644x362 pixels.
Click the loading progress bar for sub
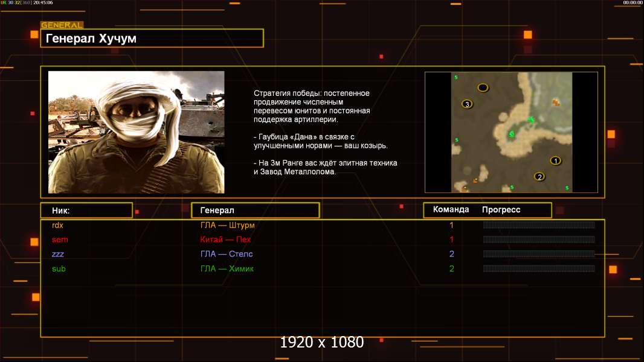tap(539, 268)
